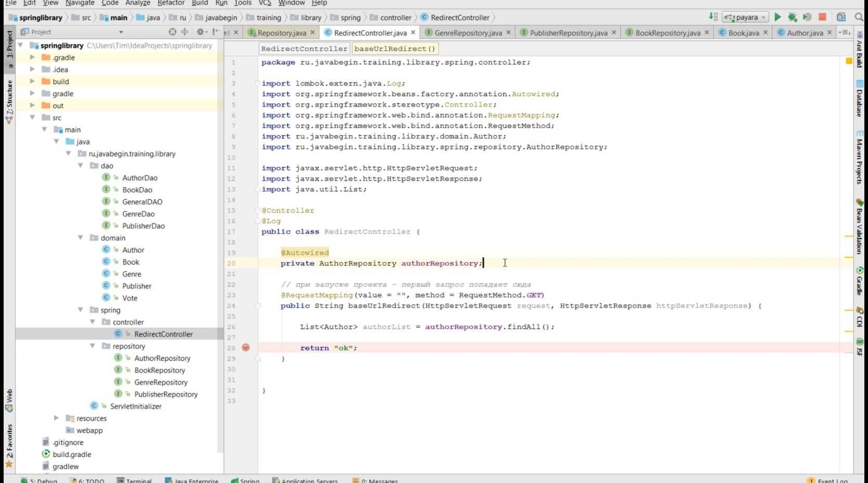Image resolution: width=868 pixels, height=483 pixels.
Task: Hide the Project panel icon
Action: (216, 32)
